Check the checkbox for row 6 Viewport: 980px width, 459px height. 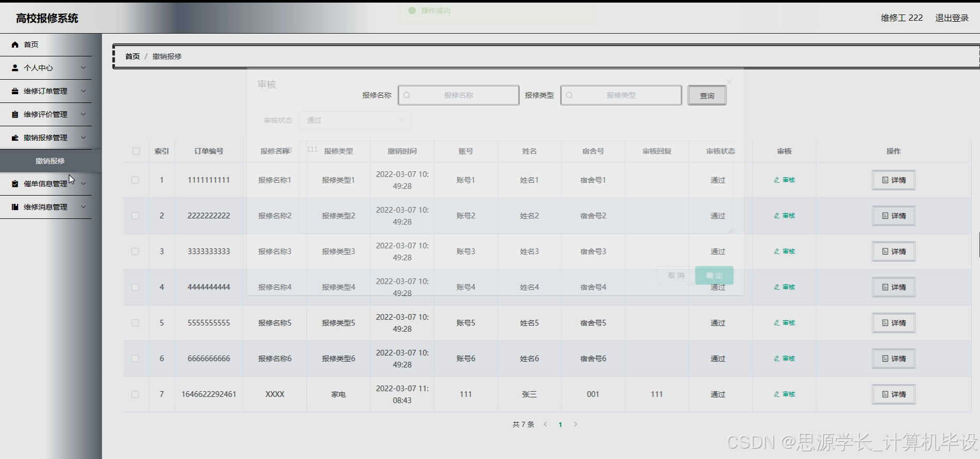click(x=135, y=359)
